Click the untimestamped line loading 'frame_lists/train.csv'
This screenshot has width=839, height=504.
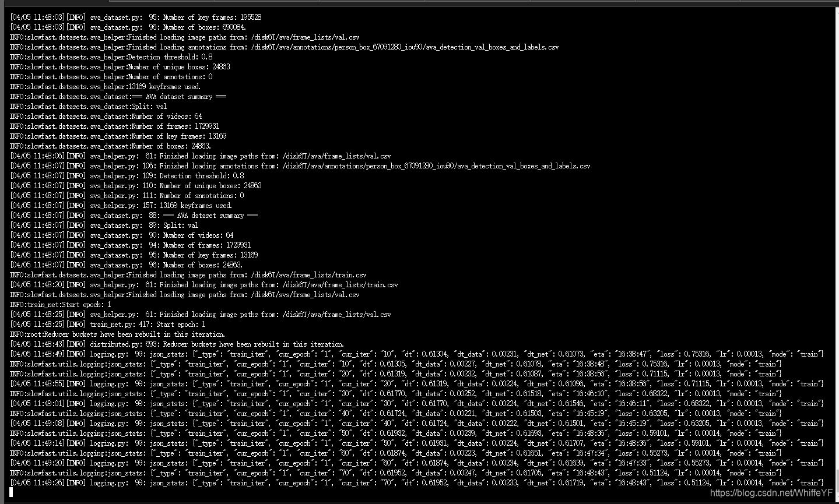pyautogui.click(x=188, y=275)
